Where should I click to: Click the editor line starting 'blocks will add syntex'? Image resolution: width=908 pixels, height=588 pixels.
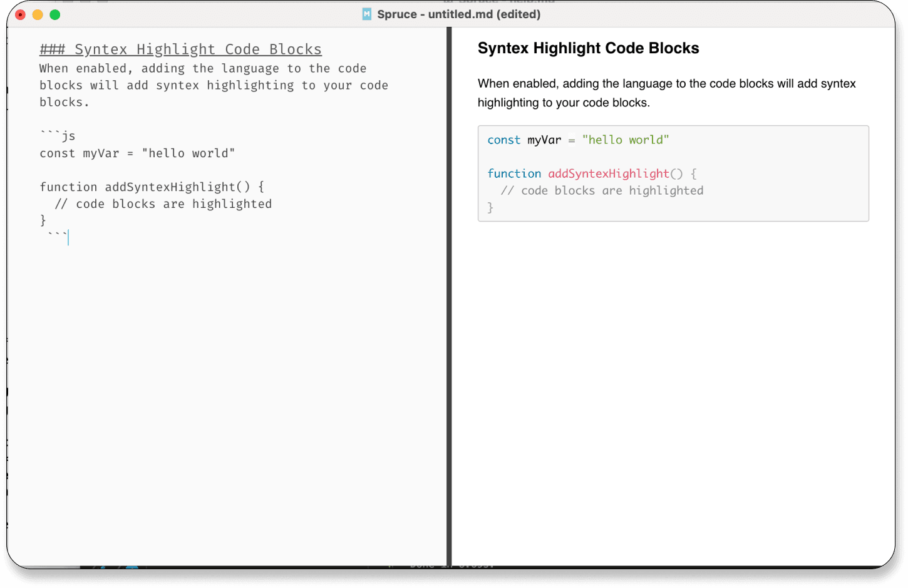pos(214,85)
